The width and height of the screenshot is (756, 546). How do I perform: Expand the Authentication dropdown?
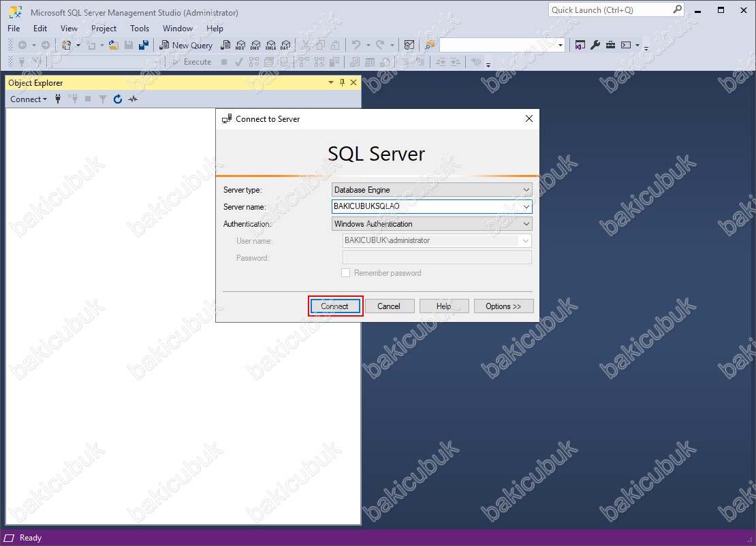click(526, 224)
